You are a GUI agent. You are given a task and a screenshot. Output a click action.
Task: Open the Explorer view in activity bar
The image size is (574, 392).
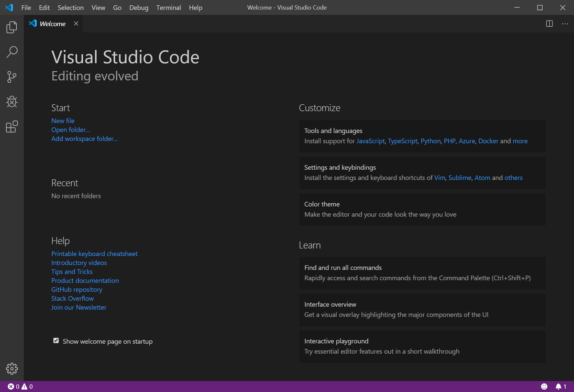coord(11,27)
